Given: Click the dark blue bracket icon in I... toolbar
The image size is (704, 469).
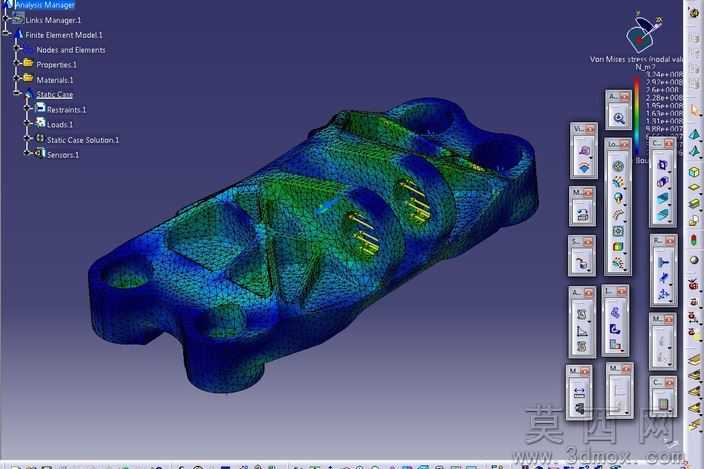Looking at the screenshot, I should [x=615, y=328].
